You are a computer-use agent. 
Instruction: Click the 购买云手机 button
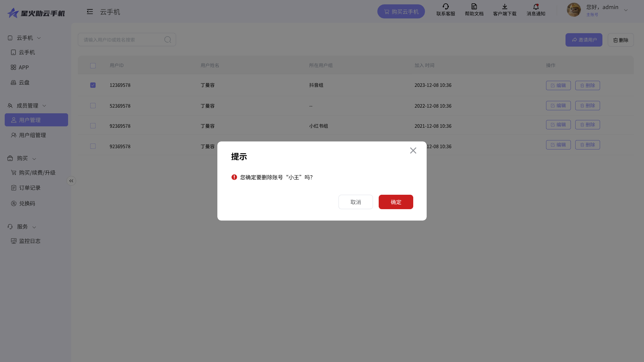pyautogui.click(x=401, y=12)
